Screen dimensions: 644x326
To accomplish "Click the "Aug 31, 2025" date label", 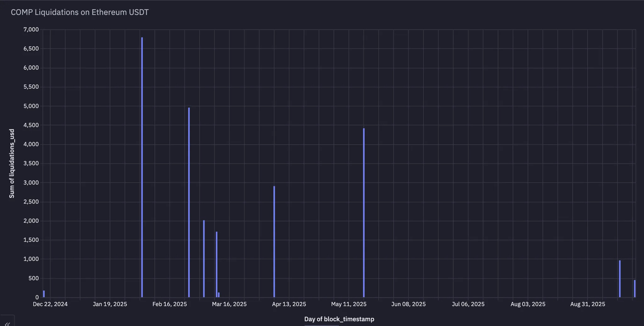I will pyautogui.click(x=588, y=304).
